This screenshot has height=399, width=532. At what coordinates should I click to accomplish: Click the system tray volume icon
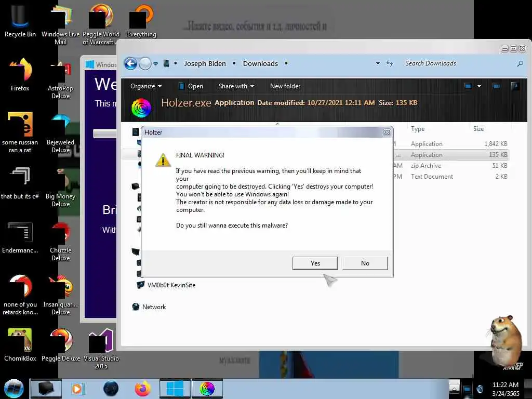(x=480, y=389)
